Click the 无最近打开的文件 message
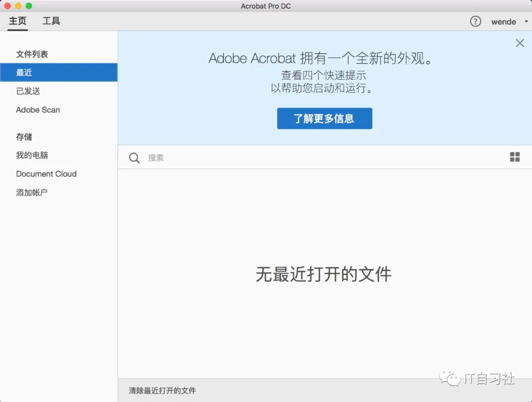Screen dimensions: 532x402 pos(324,274)
